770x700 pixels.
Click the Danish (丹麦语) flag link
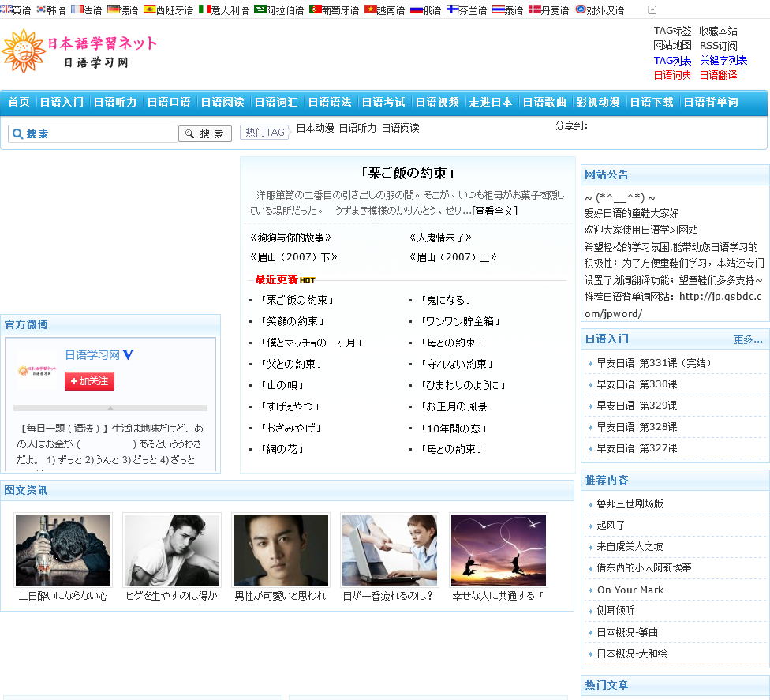coord(548,9)
